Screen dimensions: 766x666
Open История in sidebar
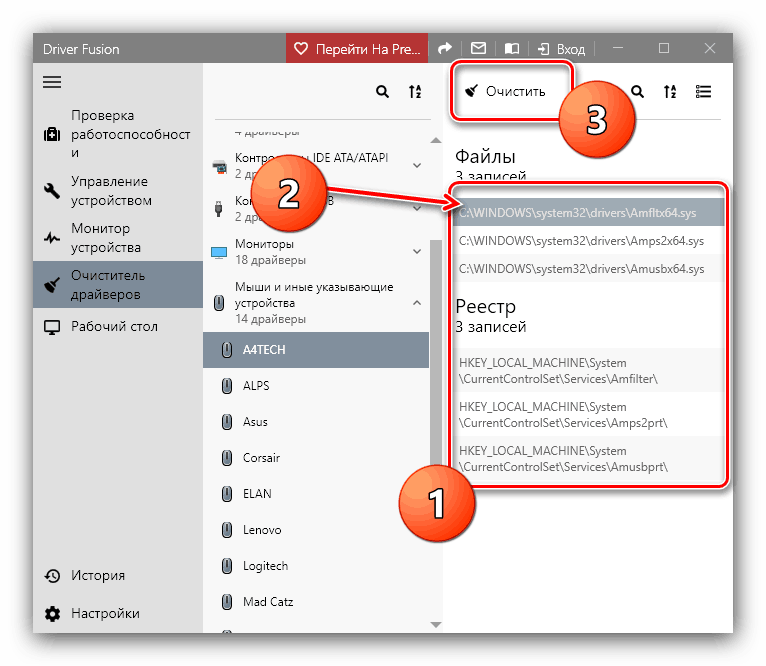click(117, 576)
